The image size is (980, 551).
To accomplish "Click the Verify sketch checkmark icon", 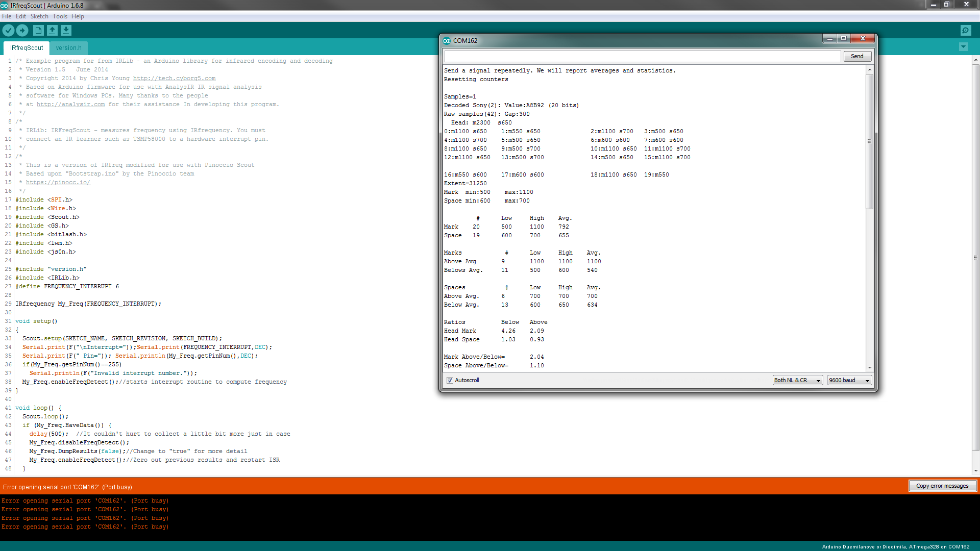I will (x=8, y=31).
